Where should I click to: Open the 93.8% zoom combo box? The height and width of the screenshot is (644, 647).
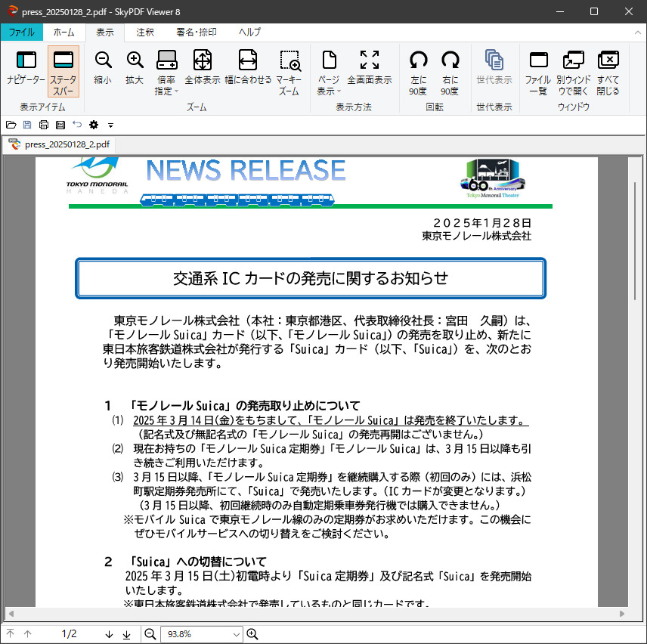coord(201,634)
